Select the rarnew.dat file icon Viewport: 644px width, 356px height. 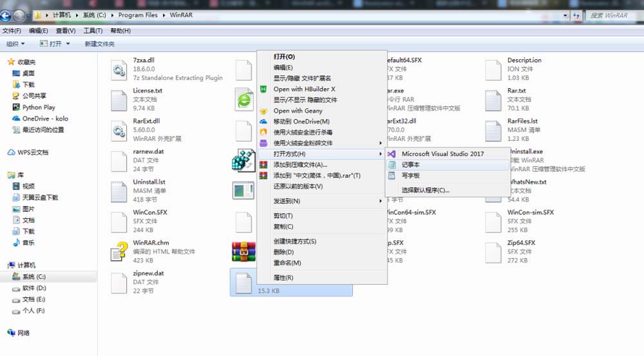click(x=119, y=162)
